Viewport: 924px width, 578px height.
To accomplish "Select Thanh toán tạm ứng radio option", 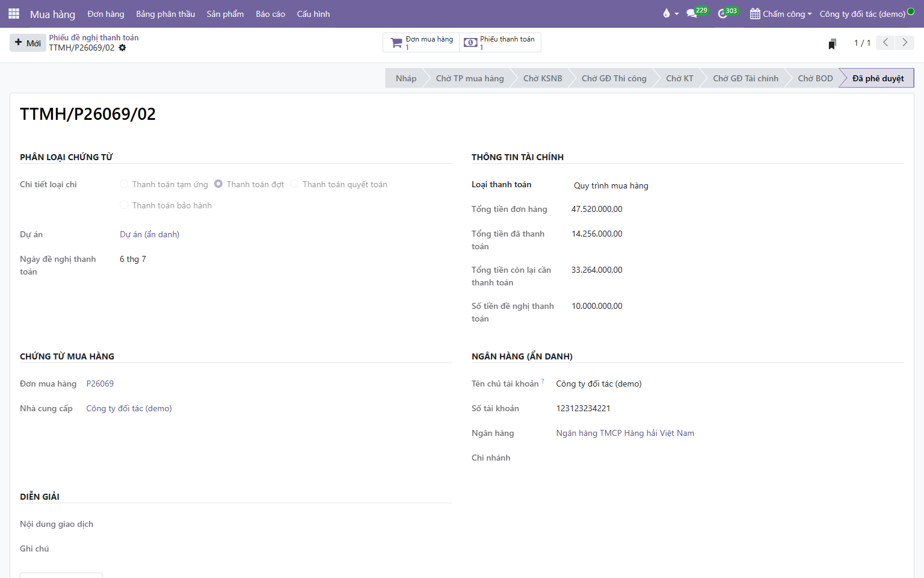I will (x=124, y=184).
